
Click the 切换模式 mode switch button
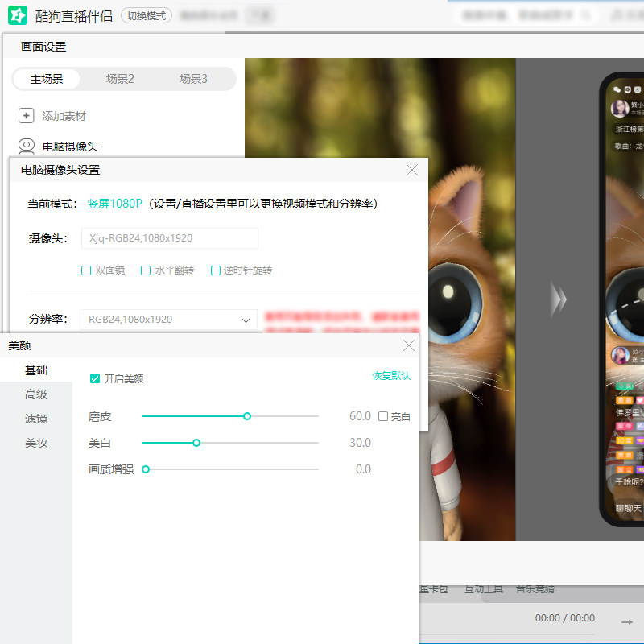pos(147,16)
